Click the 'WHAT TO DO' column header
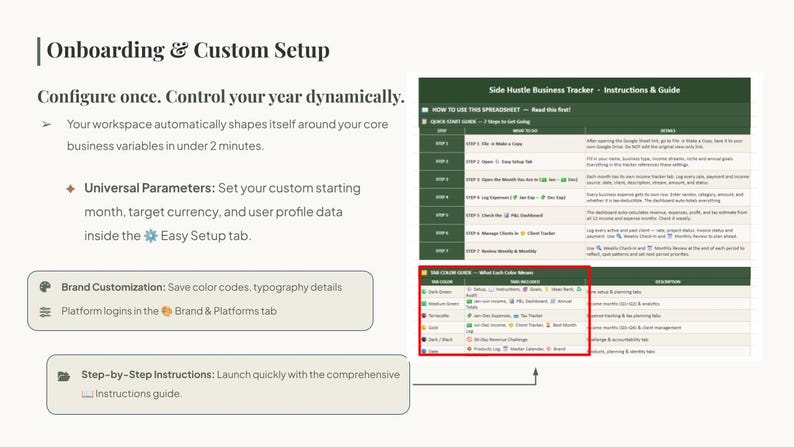Viewport: 794px width, 447px height. 525,131
